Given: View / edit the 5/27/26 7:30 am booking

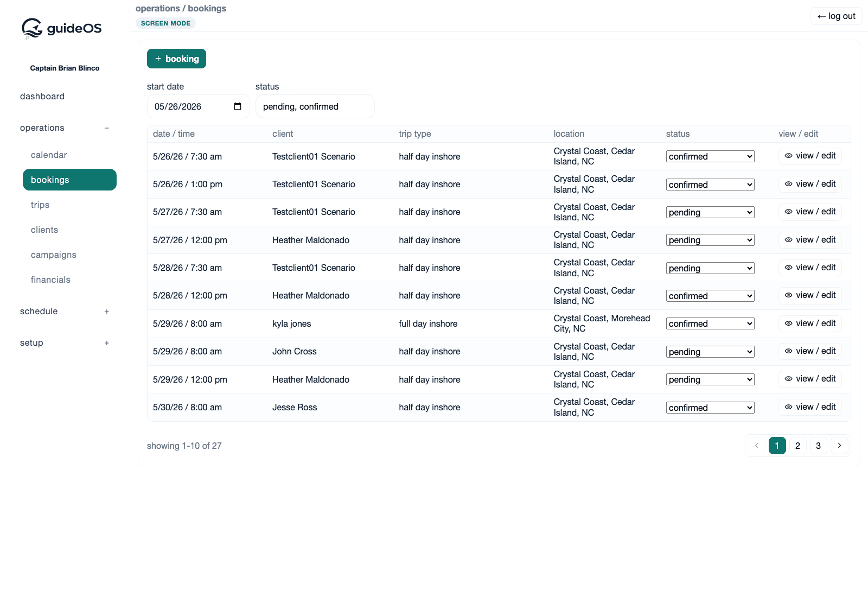Looking at the screenshot, I should pos(810,212).
